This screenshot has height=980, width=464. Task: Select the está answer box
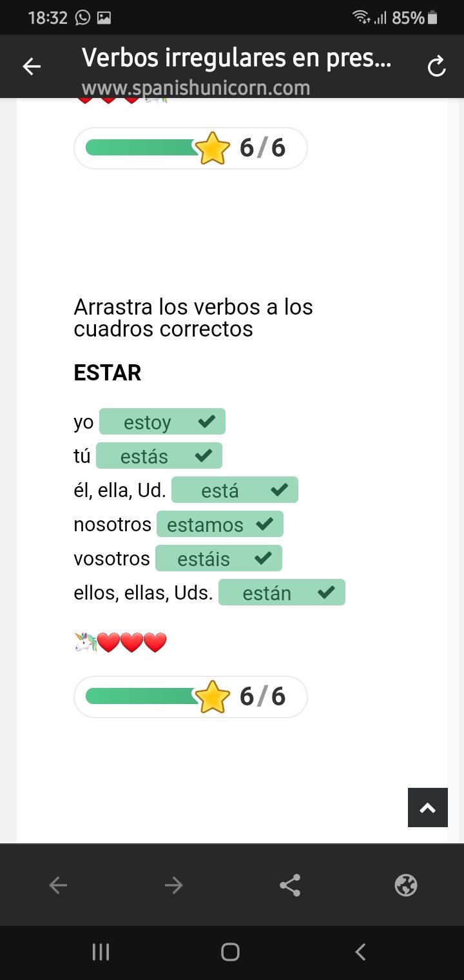tap(235, 490)
